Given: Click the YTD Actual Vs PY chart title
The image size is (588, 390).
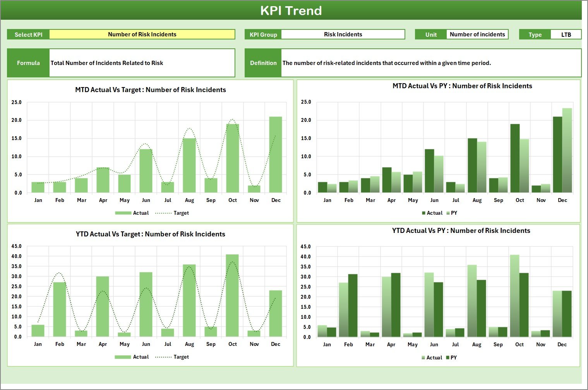Looking at the screenshot, I should click(461, 231).
